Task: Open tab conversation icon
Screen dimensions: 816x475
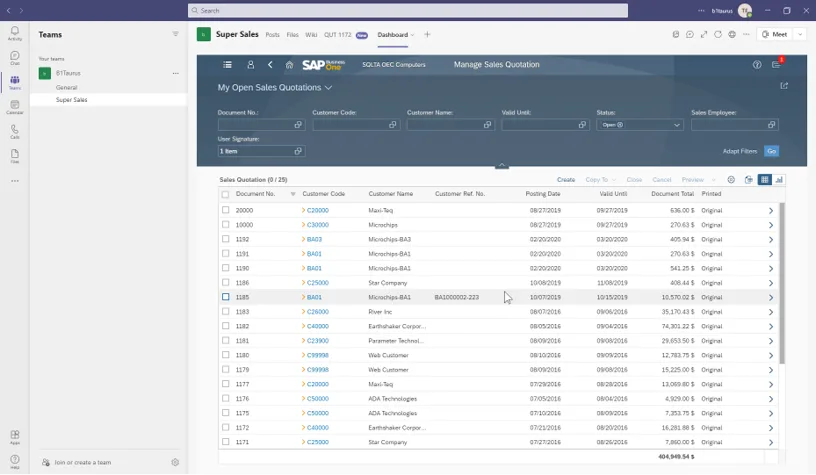Action: 690,34
